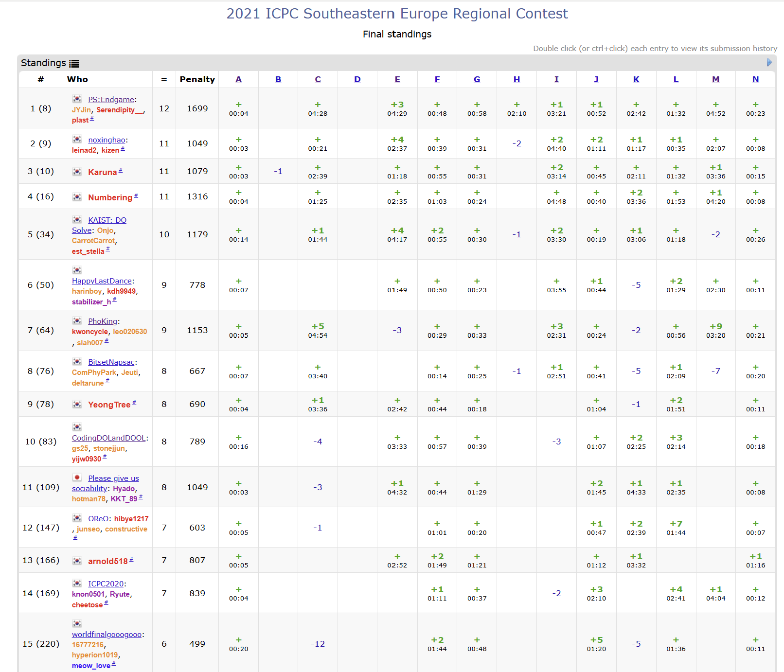
Task: Click the Penalty column header
Action: [197, 79]
